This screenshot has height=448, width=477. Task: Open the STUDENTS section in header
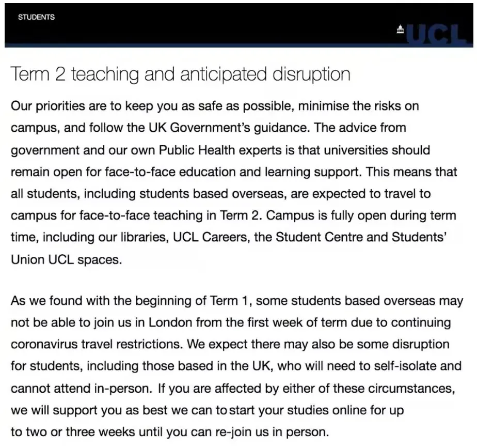[36, 17]
